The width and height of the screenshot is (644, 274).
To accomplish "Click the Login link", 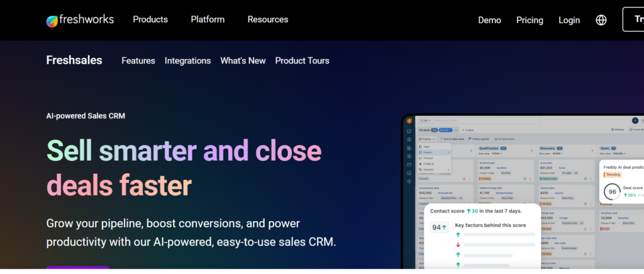I will point(569,20).
